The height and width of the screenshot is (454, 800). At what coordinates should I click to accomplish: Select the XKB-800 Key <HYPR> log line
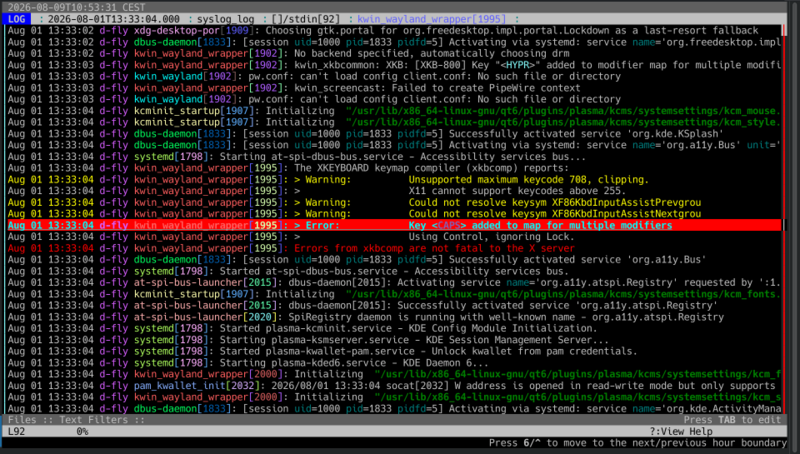pyautogui.click(x=394, y=65)
